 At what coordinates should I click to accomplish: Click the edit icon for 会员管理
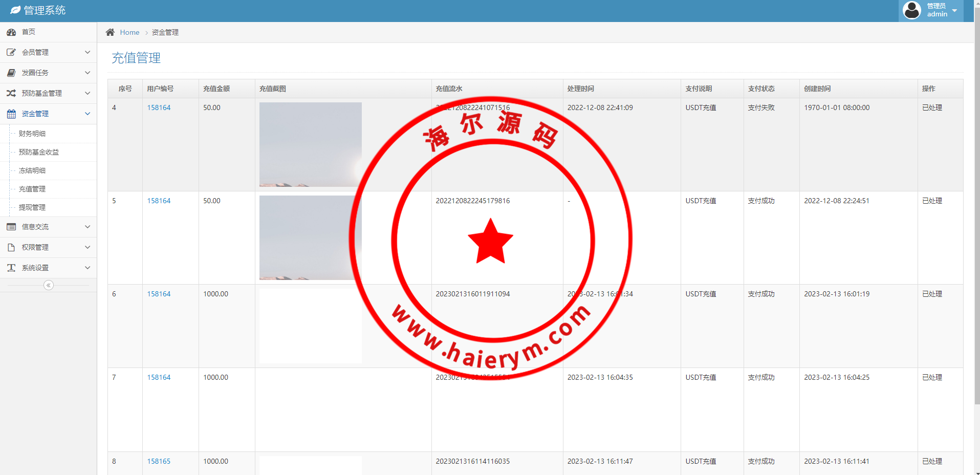click(11, 52)
